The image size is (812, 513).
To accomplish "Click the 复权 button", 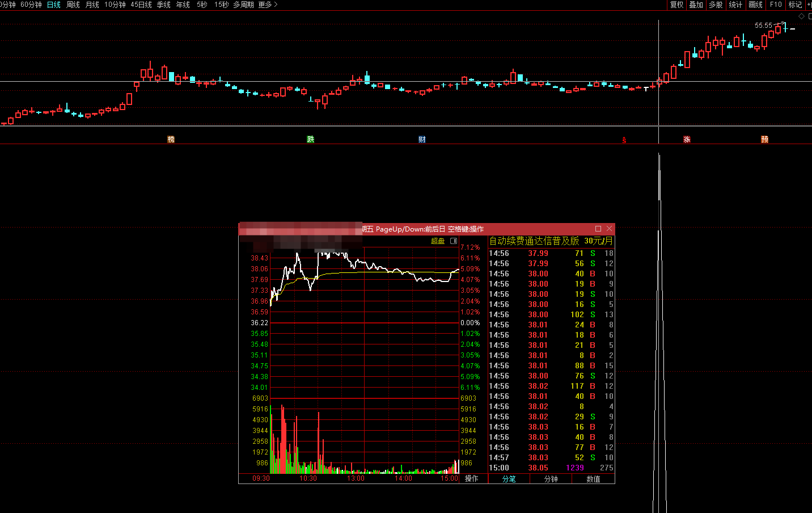I will (x=676, y=5).
